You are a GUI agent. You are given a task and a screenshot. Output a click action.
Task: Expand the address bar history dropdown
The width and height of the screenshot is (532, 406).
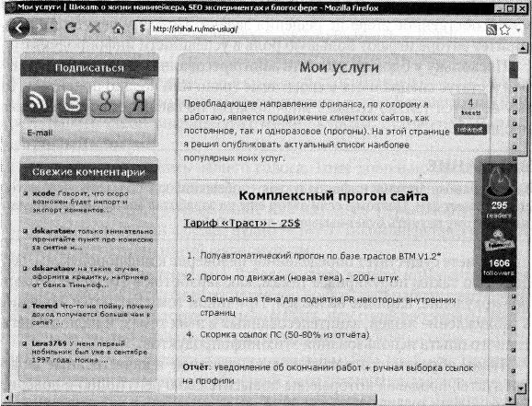[x=518, y=30]
